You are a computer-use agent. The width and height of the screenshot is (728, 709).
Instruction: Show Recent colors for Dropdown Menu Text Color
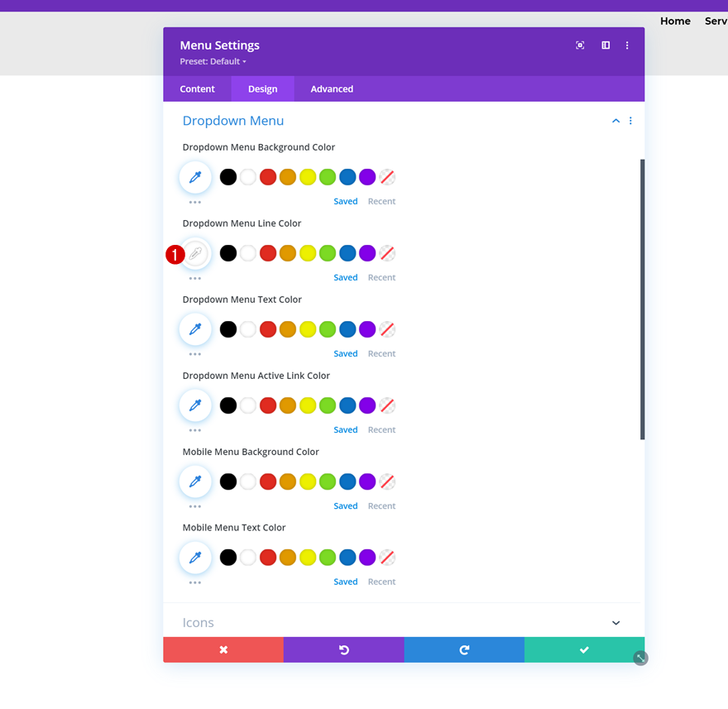point(381,353)
